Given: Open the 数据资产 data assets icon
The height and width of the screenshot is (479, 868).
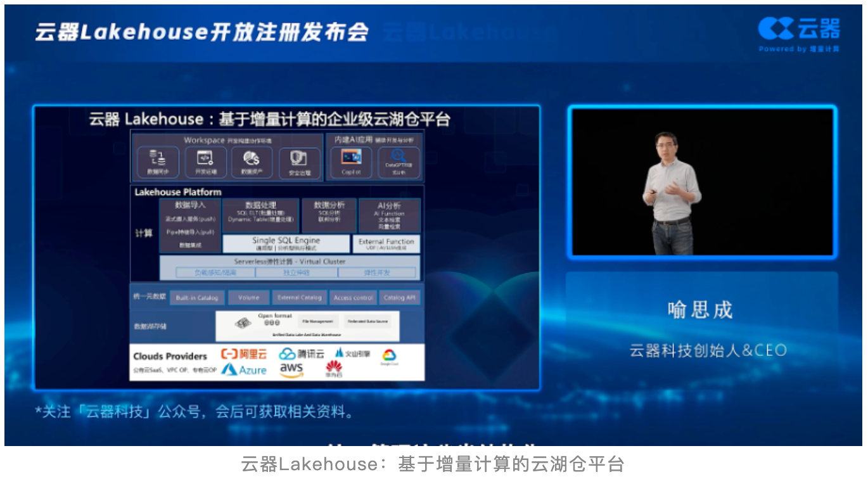Looking at the screenshot, I should point(252,158).
